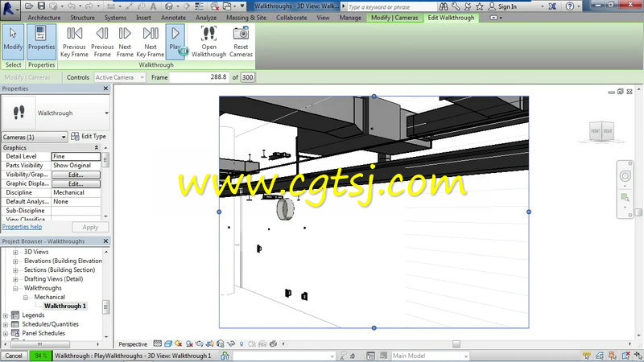Click the horizontal scrollbar thumb below view
The width and height of the screenshot is (644, 362).
click(x=456, y=344)
